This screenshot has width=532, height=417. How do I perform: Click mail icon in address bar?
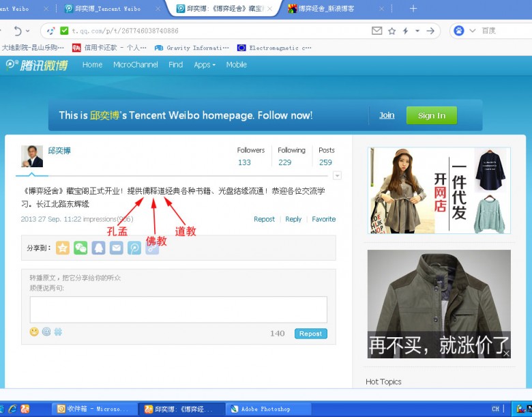(376, 31)
